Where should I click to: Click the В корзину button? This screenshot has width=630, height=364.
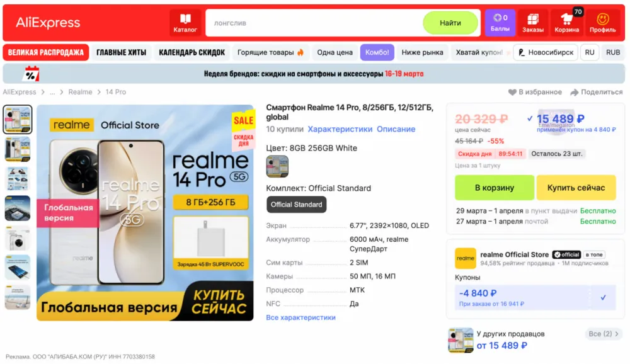coord(494,188)
